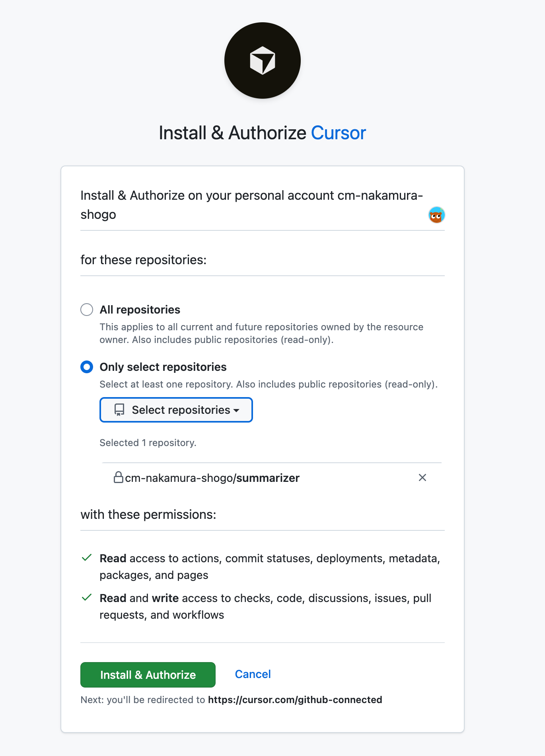Click the caret arrow on Select repositories
Image resolution: width=545 pixels, height=756 pixels.
pos(237,410)
